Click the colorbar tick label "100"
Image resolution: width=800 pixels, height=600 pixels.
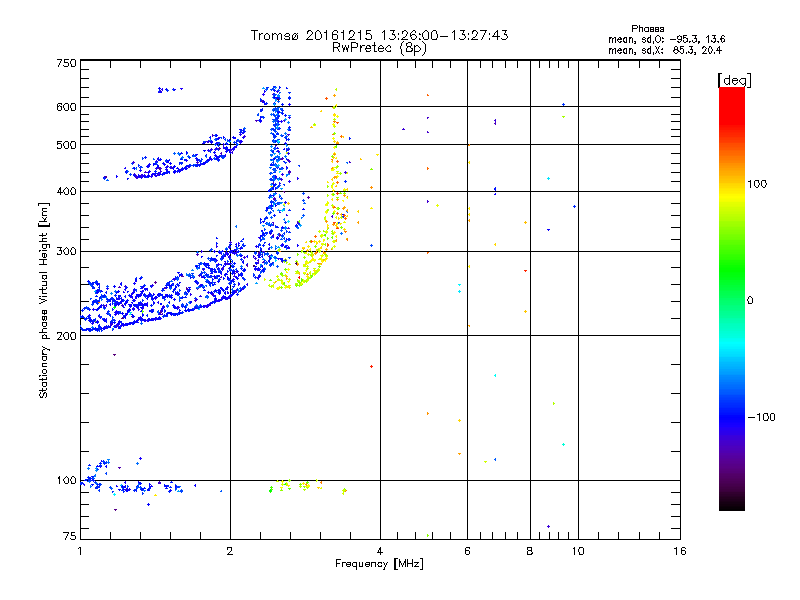pos(757,184)
